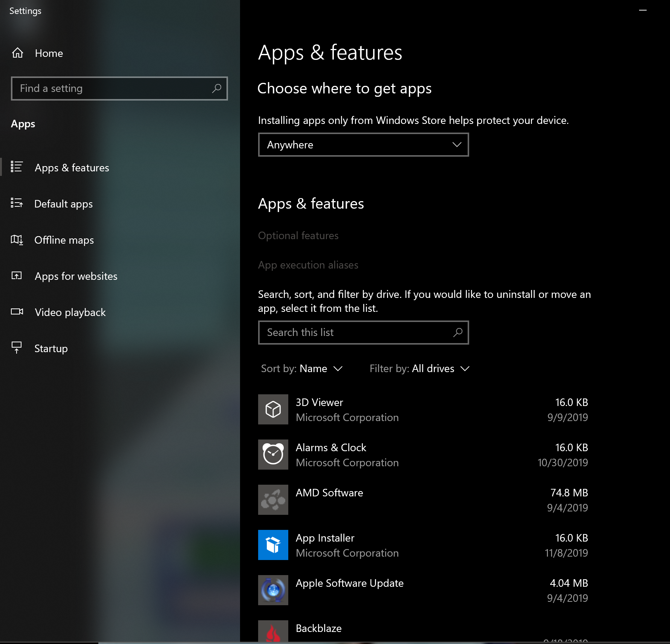The width and height of the screenshot is (670, 644).
Task: Click the Apple Software Update app icon
Action: [273, 590]
